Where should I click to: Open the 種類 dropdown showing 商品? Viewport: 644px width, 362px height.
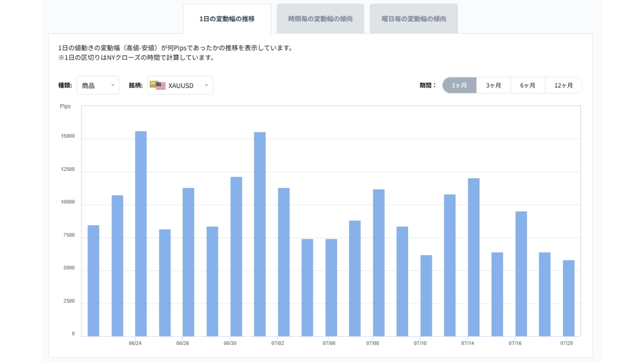(98, 85)
